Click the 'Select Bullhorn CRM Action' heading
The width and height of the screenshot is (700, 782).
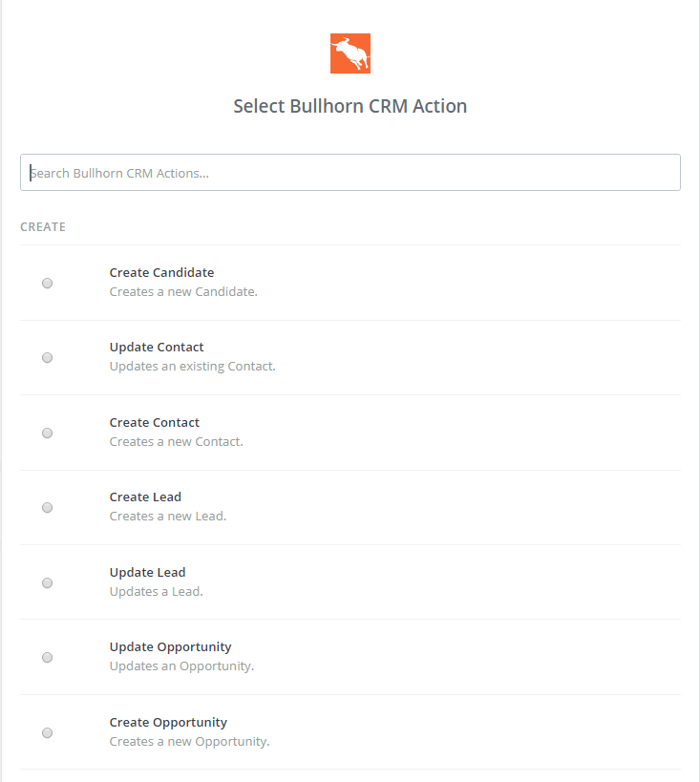350,106
